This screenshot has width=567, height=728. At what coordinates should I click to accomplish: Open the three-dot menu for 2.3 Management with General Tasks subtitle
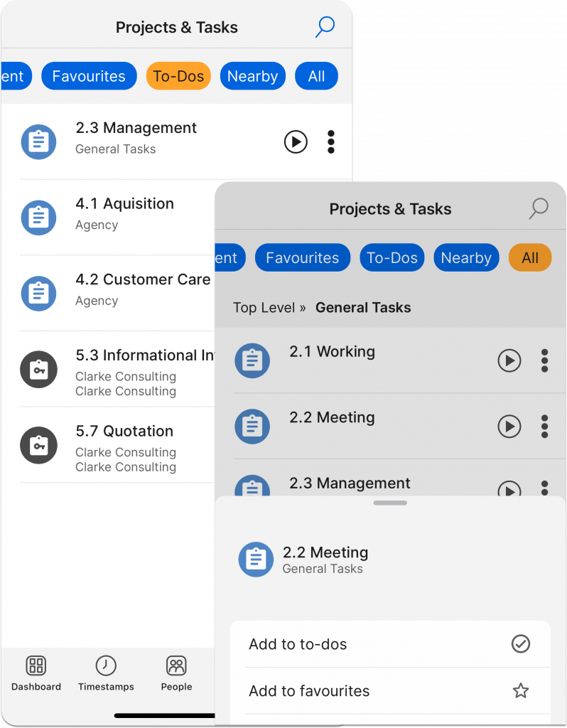coord(331,141)
